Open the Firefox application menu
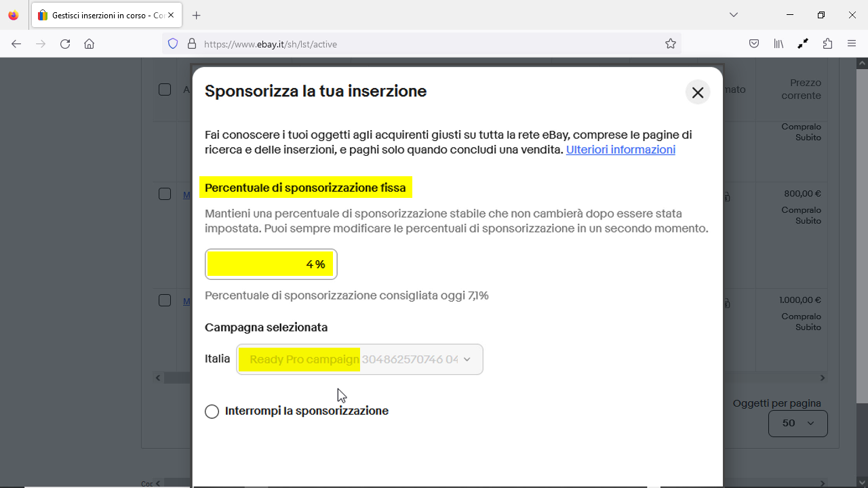This screenshot has width=868, height=488. (x=852, y=44)
